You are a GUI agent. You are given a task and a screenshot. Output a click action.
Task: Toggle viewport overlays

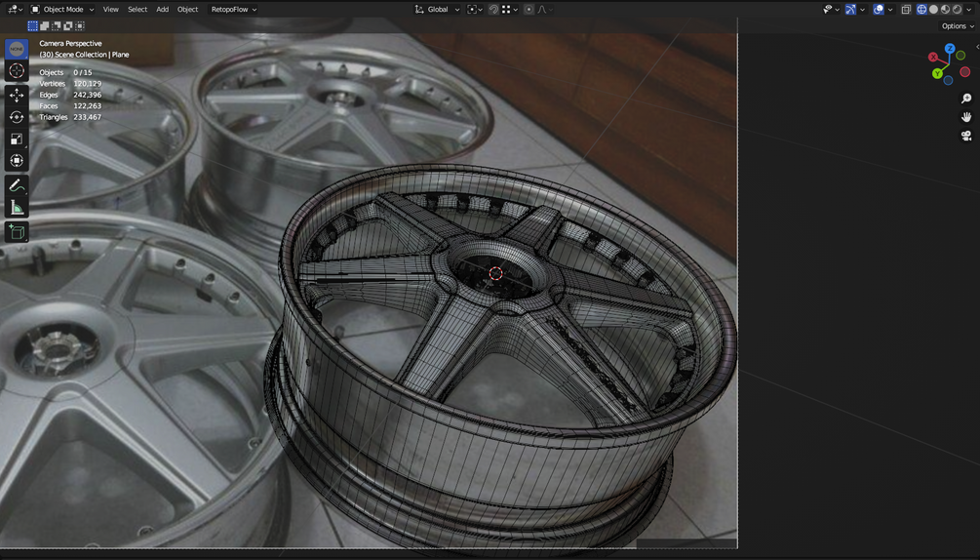[x=879, y=10]
